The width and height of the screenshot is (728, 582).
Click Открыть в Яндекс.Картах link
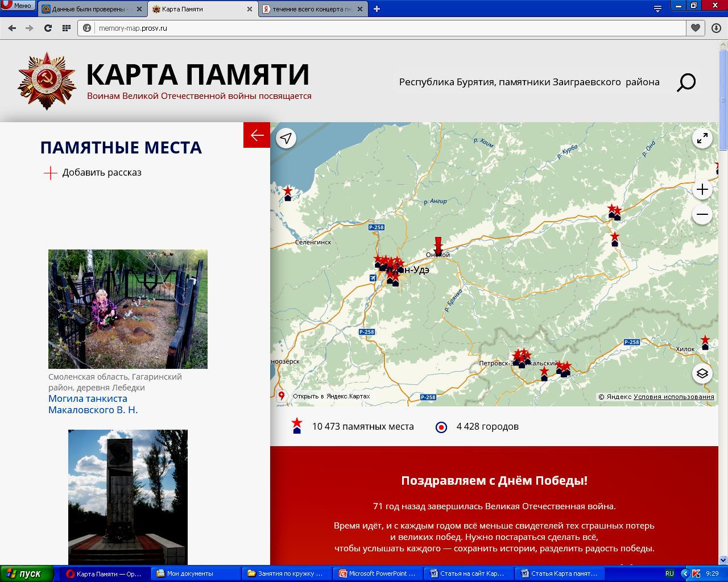pos(331,396)
